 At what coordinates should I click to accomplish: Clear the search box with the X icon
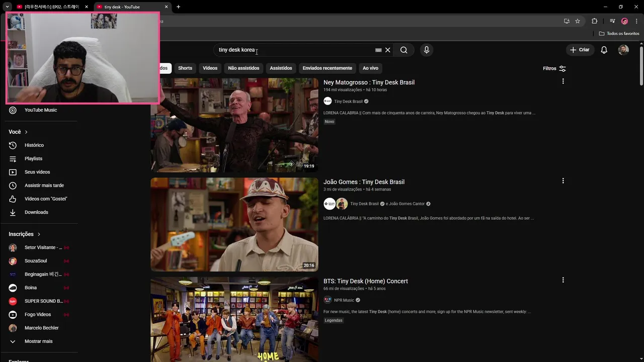pos(387,50)
